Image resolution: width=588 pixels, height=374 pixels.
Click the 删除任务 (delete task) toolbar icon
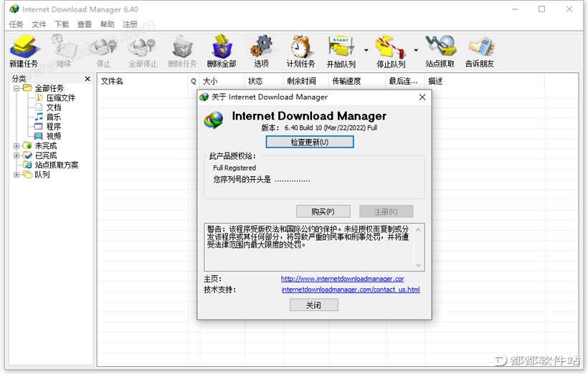coord(182,51)
